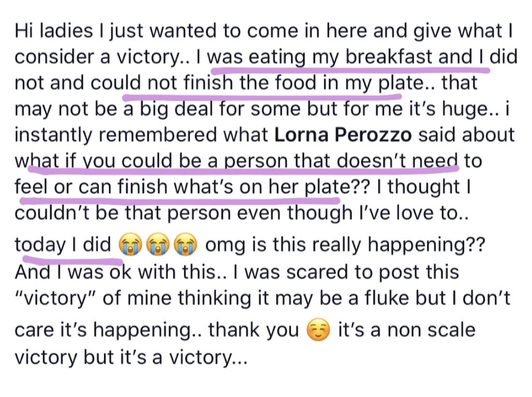Click the text "omg is this really happening??"
532x397 pixels.
coord(344,246)
